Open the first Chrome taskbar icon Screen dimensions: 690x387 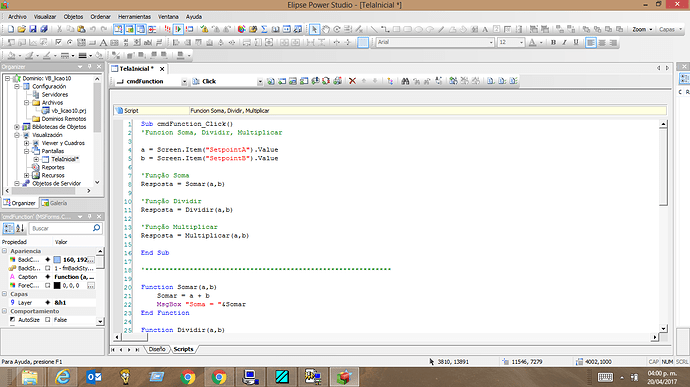188,377
